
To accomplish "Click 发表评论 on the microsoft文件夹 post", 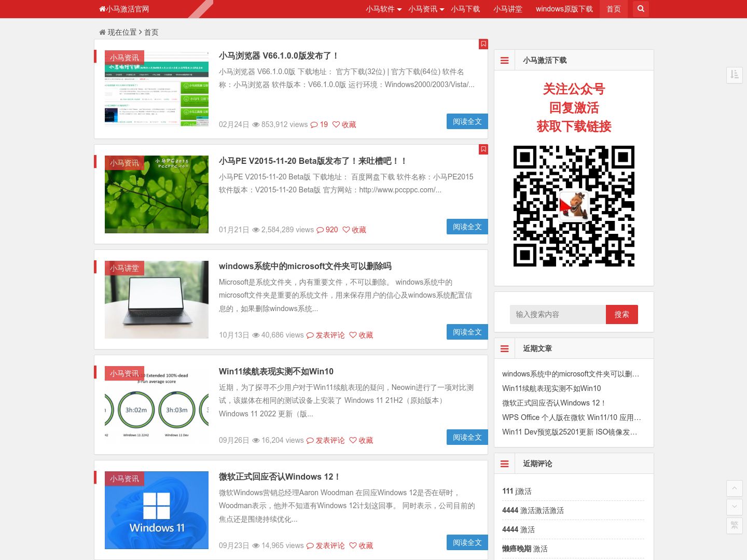I will click(x=325, y=335).
